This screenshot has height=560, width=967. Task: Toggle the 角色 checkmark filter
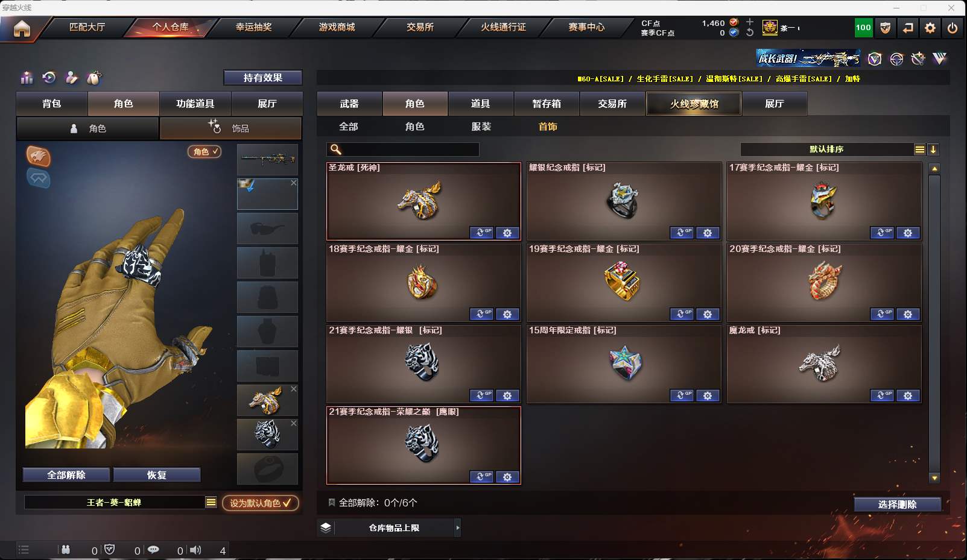pos(204,152)
